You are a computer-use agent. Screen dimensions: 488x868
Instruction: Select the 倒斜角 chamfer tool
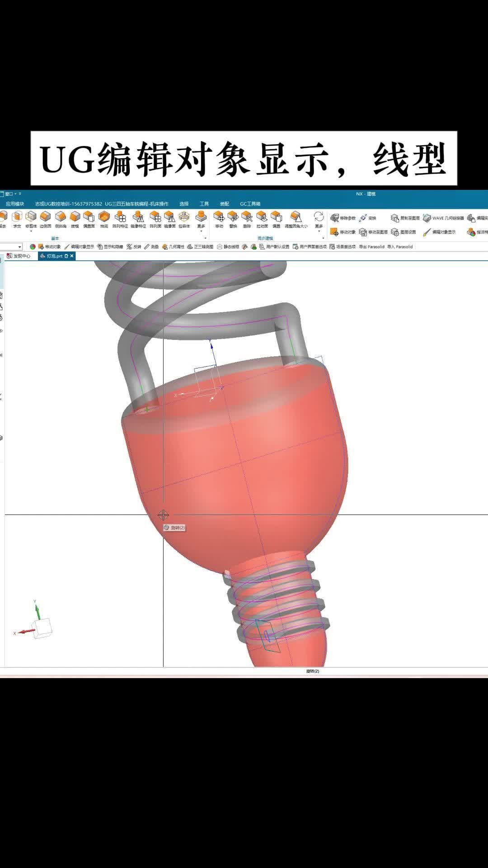61,219
